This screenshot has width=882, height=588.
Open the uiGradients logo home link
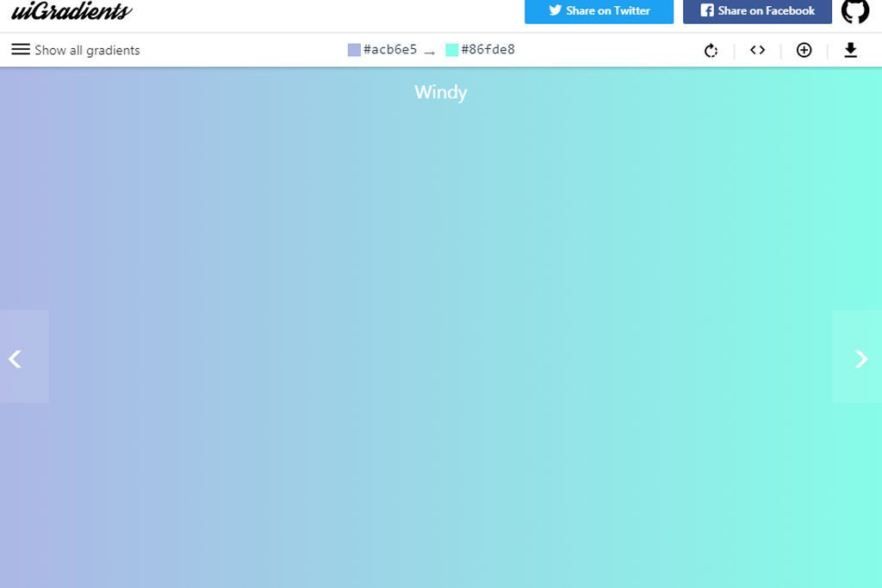71,11
